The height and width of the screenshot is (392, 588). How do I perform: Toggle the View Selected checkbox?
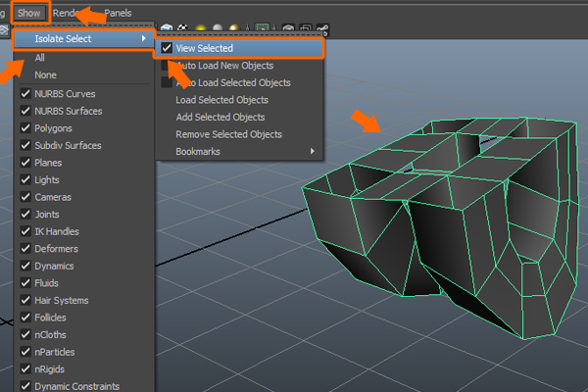click(x=169, y=47)
